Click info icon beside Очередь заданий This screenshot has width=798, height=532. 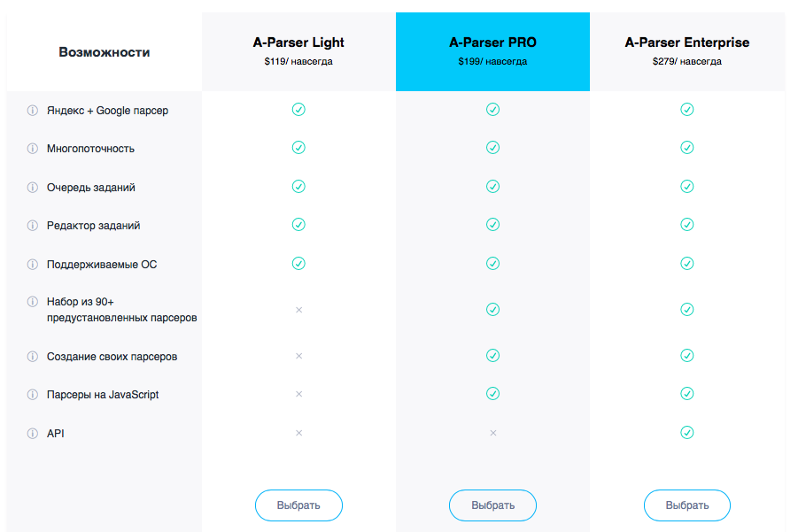click(x=33, y=188)
